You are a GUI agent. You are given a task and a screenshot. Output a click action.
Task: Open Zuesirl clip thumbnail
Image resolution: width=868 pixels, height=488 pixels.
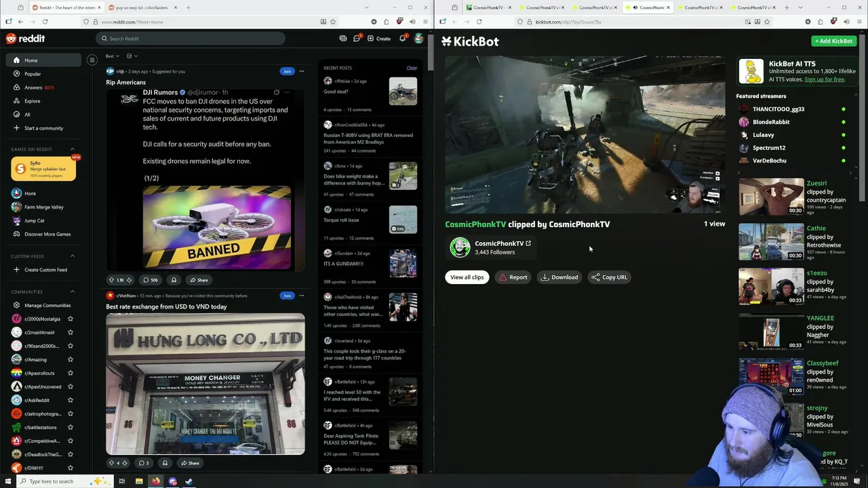(771, 197)
